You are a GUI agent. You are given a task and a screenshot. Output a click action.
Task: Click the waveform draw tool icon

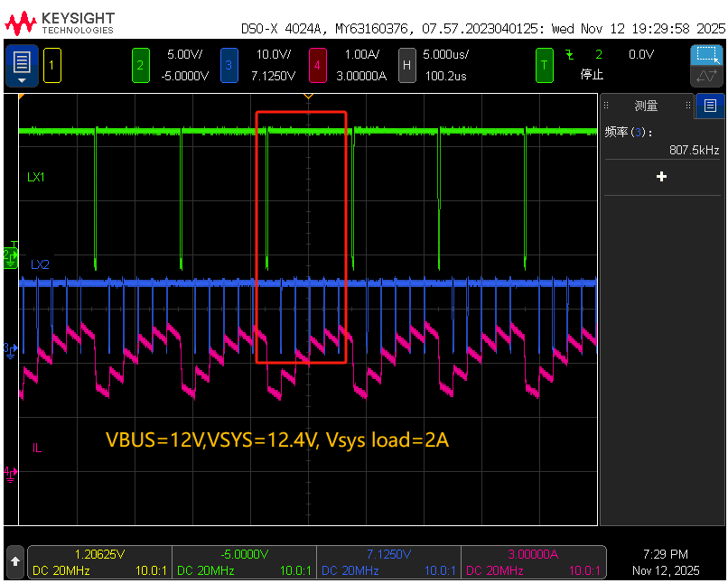pyautogui.click(x=706, y=76)
